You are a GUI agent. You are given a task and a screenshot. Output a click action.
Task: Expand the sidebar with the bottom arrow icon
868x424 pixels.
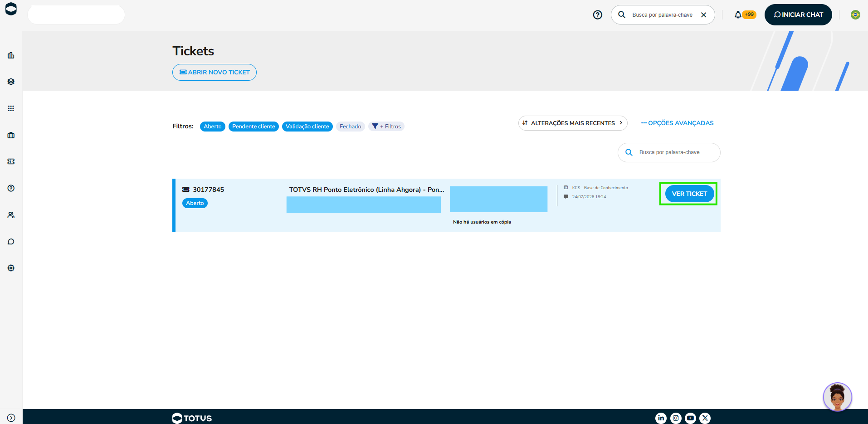[11, 418]
